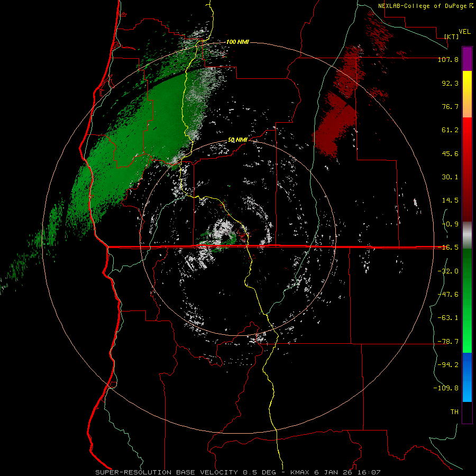476x476 pixels.
Task: Click the 45.6 legend value
Action: (450, 153)
